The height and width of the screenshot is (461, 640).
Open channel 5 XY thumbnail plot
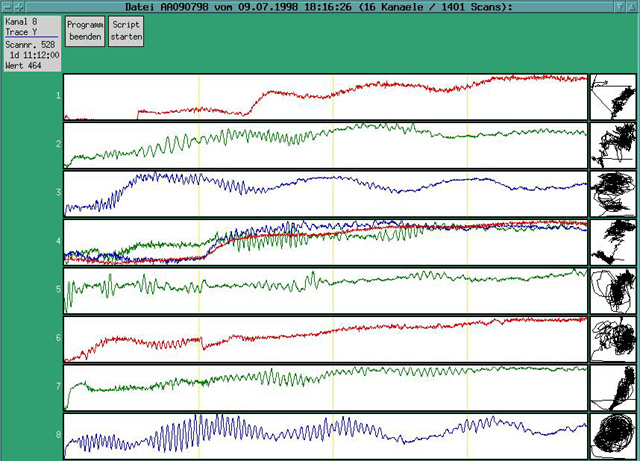(613, 290)
